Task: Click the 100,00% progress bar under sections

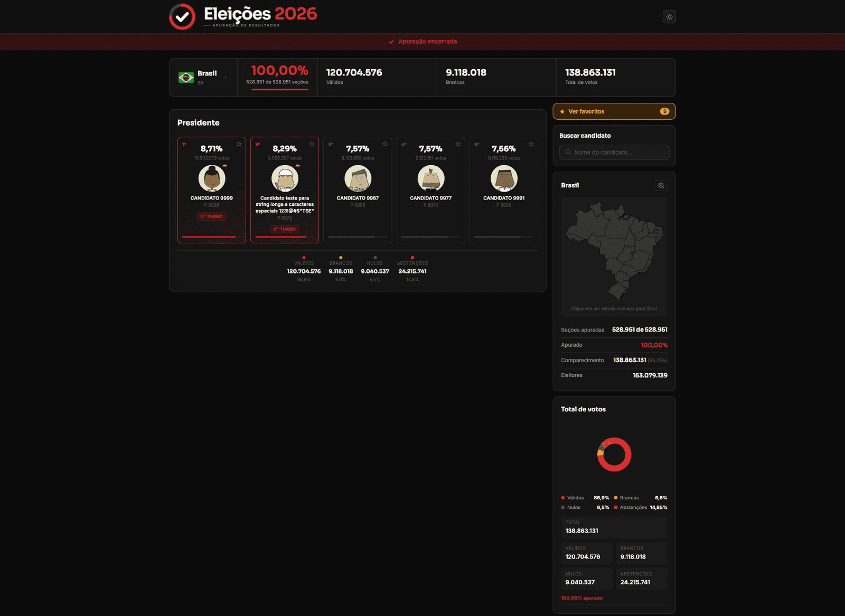Action: click(279, 89)
